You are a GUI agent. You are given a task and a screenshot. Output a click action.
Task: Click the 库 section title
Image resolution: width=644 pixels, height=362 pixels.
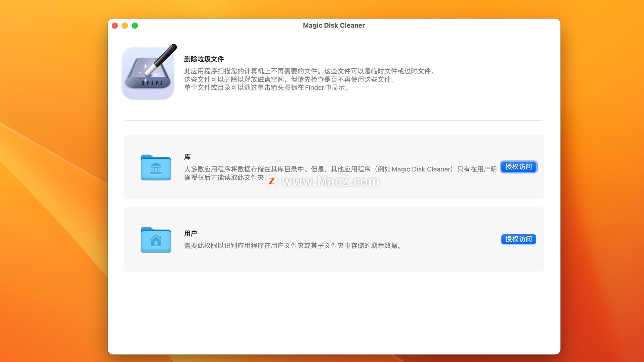[x=187, y=157]
